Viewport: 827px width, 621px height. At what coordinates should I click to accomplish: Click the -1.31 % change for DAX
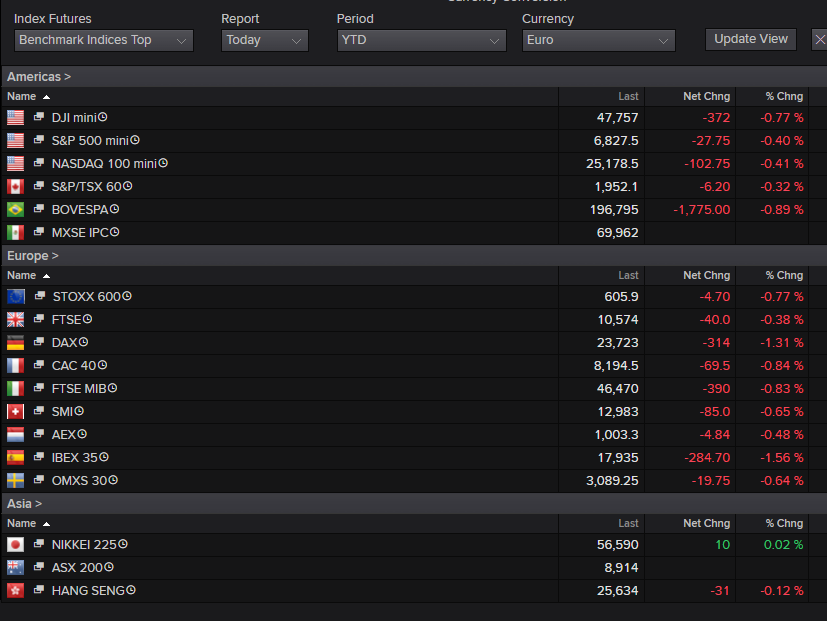(x=782, y=342)
